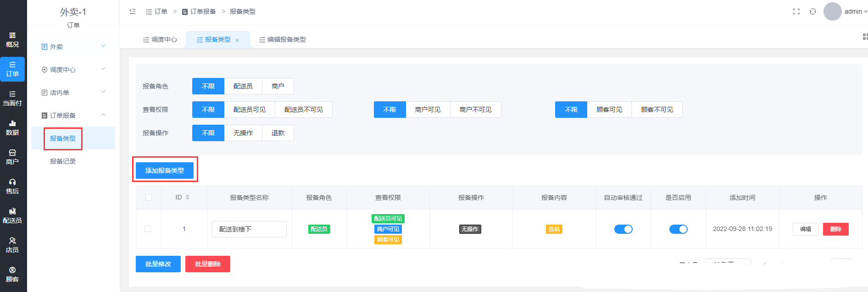Click the ID value 1 link
The image size is (868, 292).
(184, 229)
